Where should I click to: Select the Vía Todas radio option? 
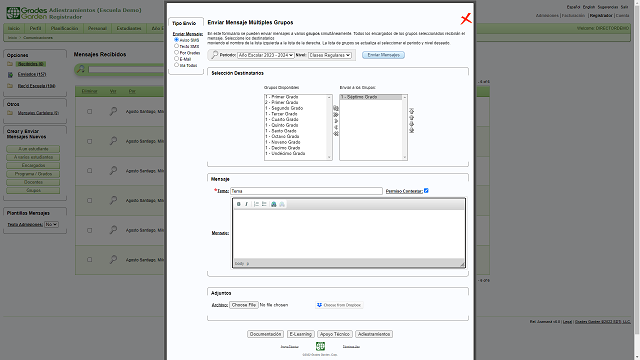(176, 64)
